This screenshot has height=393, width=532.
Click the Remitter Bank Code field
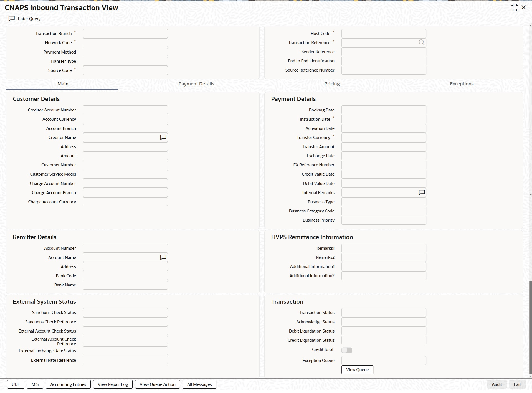click(x=125, y=276)
